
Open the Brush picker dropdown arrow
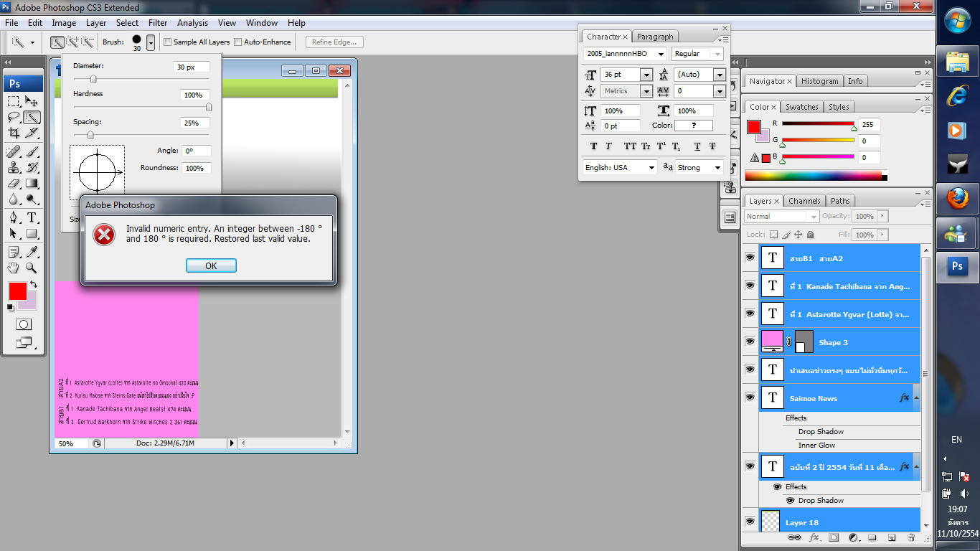(x=151, y=43)
